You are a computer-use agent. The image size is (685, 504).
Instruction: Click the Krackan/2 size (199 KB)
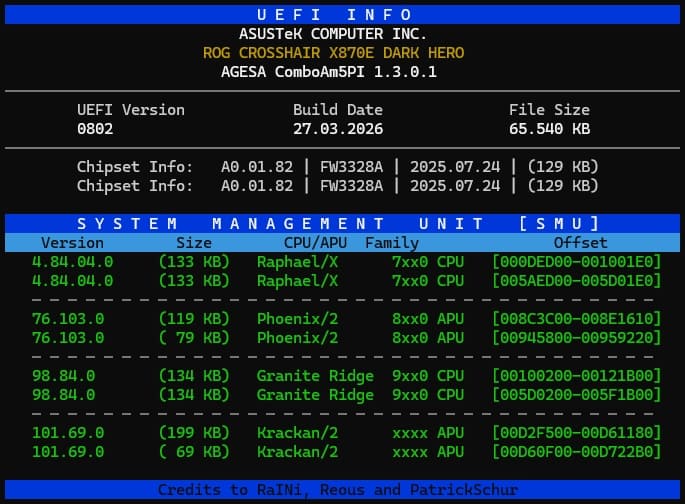pyautogui.click(x=194, y=433)
